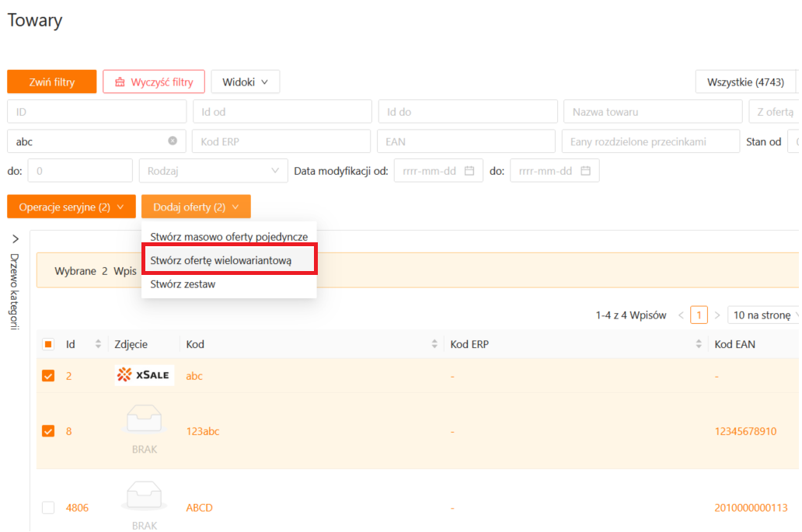Screen dimensions: 802x532
Task: Sort by Kod ERP column sort arrows
Action: point(699,344)
